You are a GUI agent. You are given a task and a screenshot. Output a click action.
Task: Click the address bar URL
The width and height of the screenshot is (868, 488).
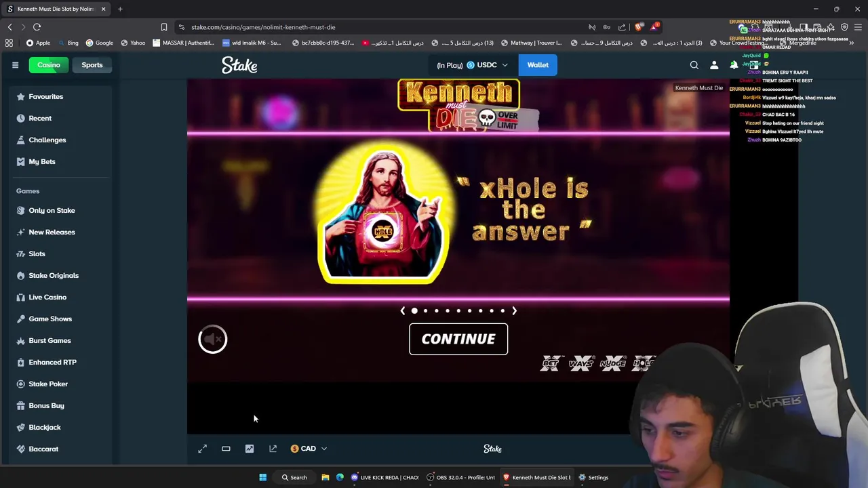(x=263, y=27)
